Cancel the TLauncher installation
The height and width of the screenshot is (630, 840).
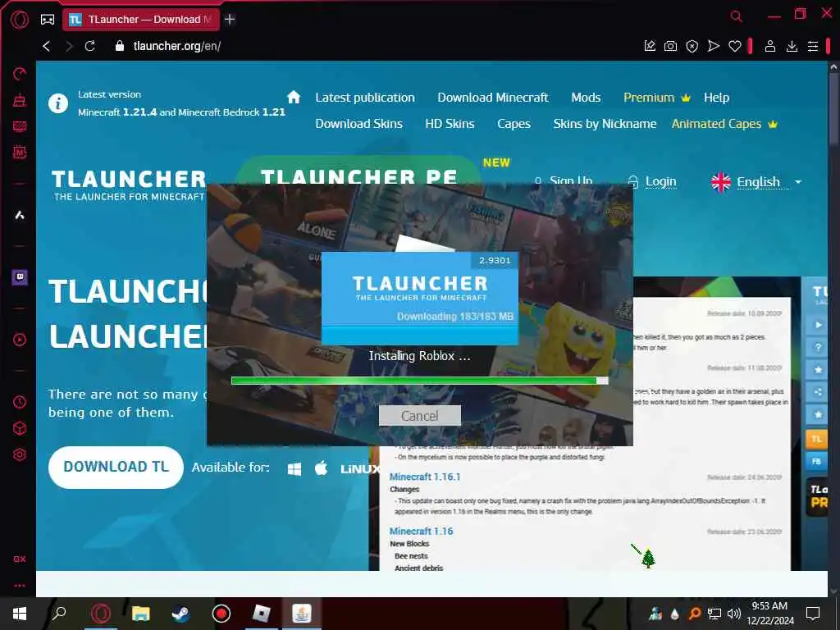(x=419, y=416)
